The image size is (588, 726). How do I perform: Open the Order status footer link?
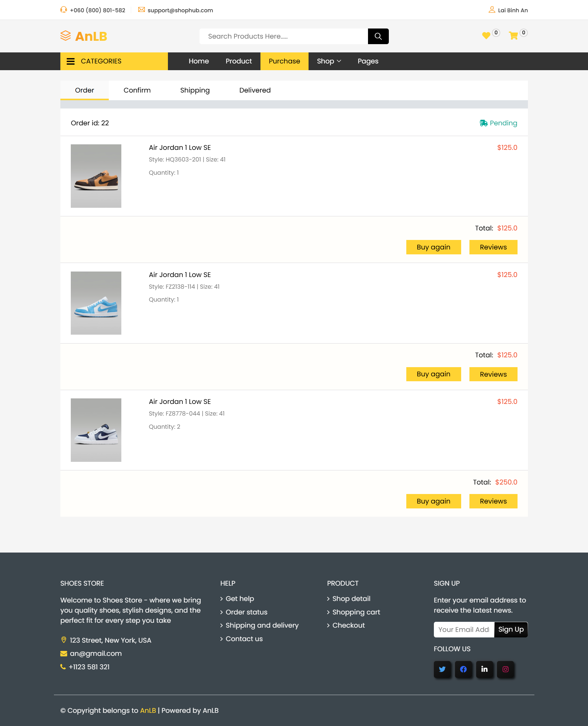246,612
